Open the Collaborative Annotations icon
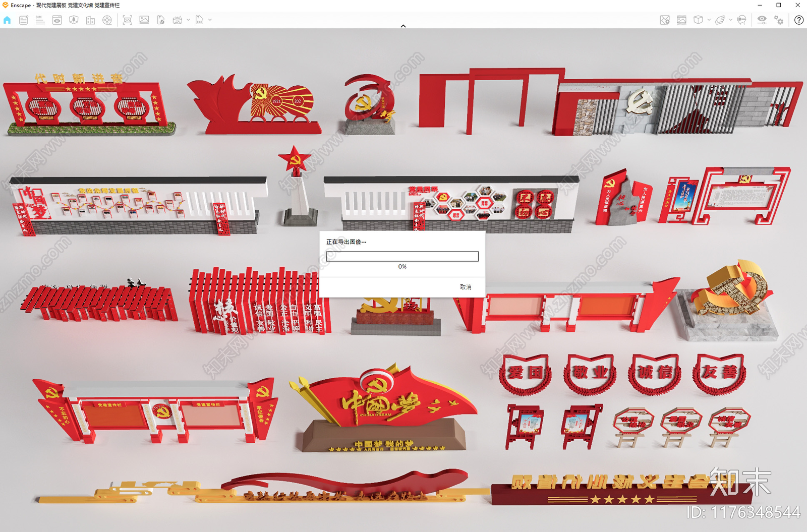Viewport: 807px width, 532px height. 24,20
